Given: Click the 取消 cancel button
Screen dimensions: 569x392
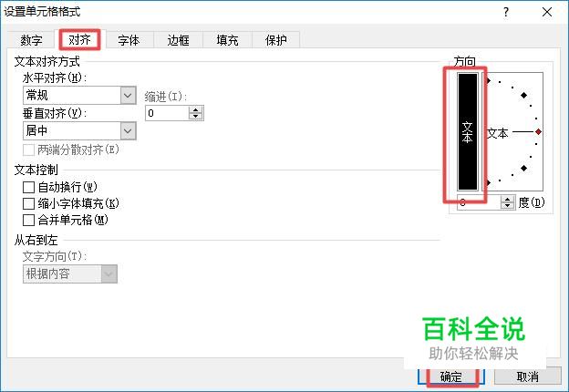Looking at the screenshot, I should click(x=527, y=377).
